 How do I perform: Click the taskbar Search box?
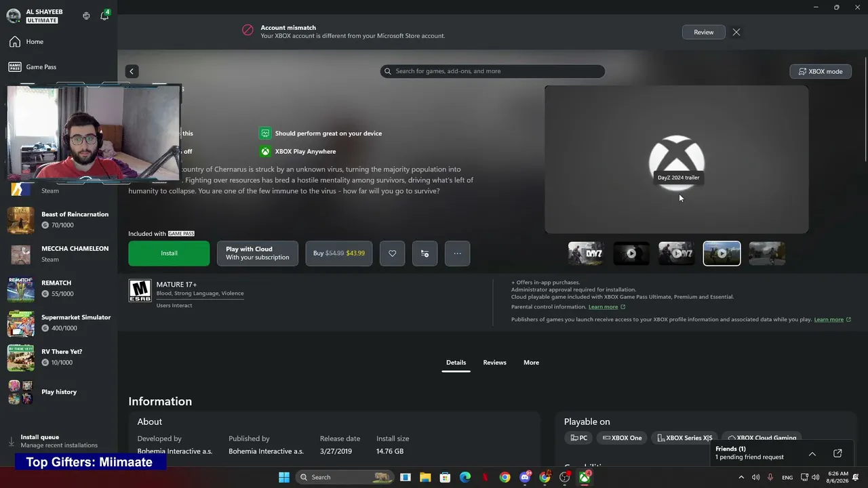point(345,477)
